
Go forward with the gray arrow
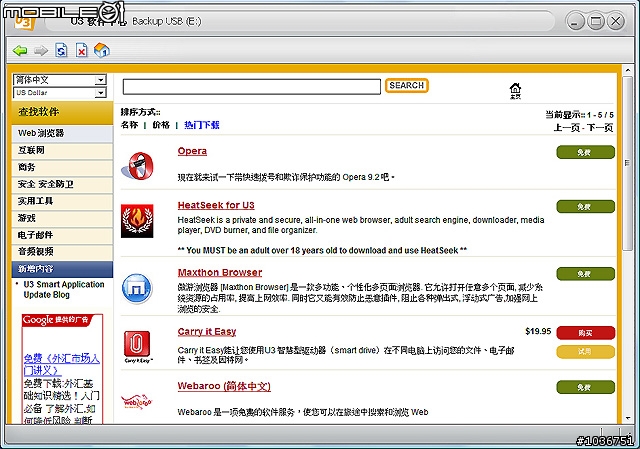41,51
